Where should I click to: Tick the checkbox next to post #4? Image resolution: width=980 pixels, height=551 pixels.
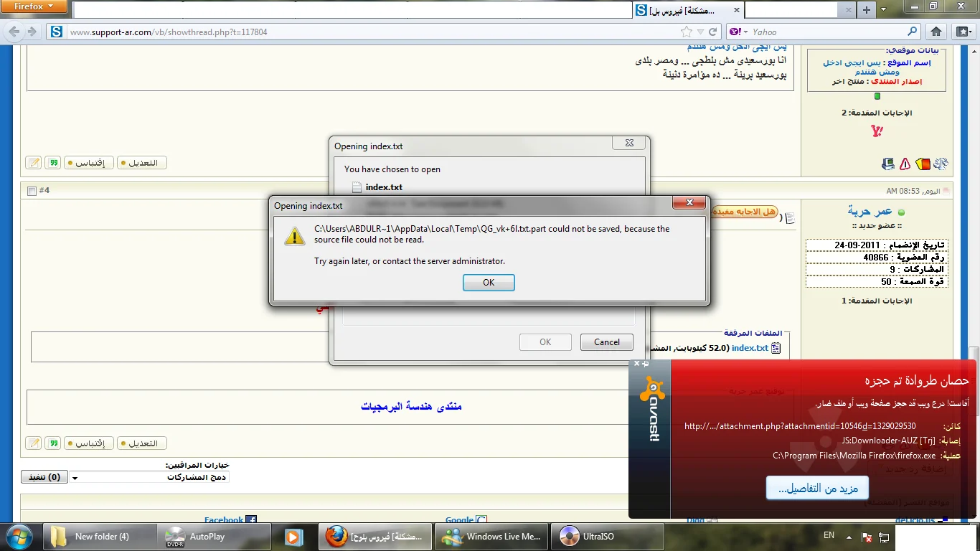click(x=31, y=191)
